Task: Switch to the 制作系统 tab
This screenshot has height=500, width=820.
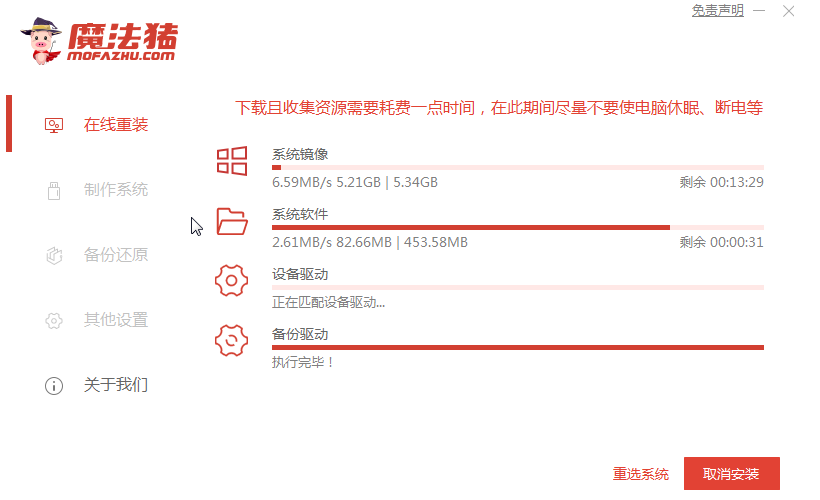Action: coord(116,190)
